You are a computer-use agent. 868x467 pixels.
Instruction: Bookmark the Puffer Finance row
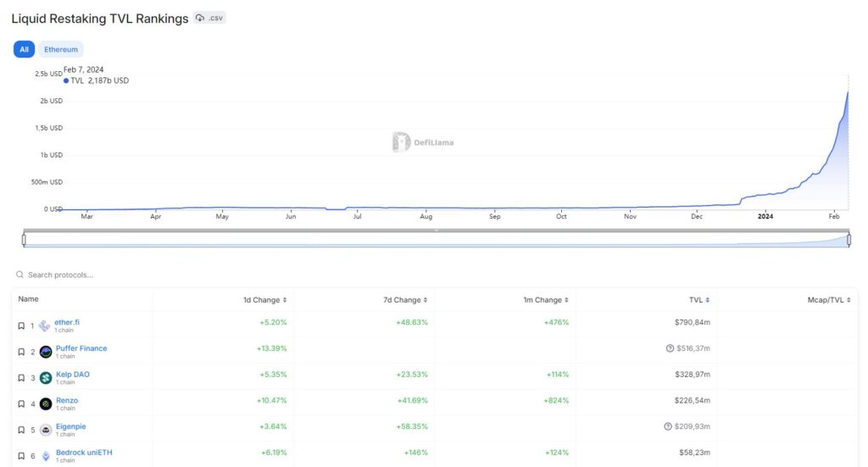tap(21, 352)
